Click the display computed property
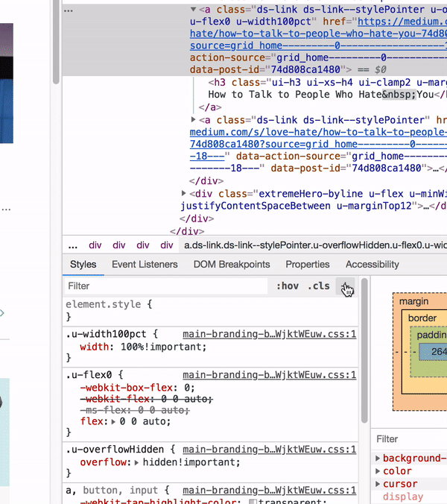 point(403,497)
